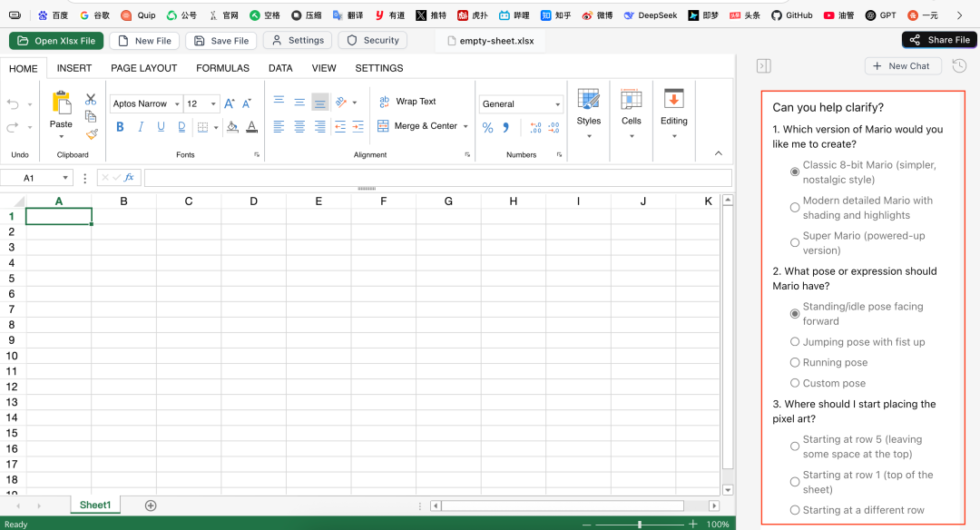Click the Format Painter brush icon
The image size is (980, 530).
click(91, 133)
